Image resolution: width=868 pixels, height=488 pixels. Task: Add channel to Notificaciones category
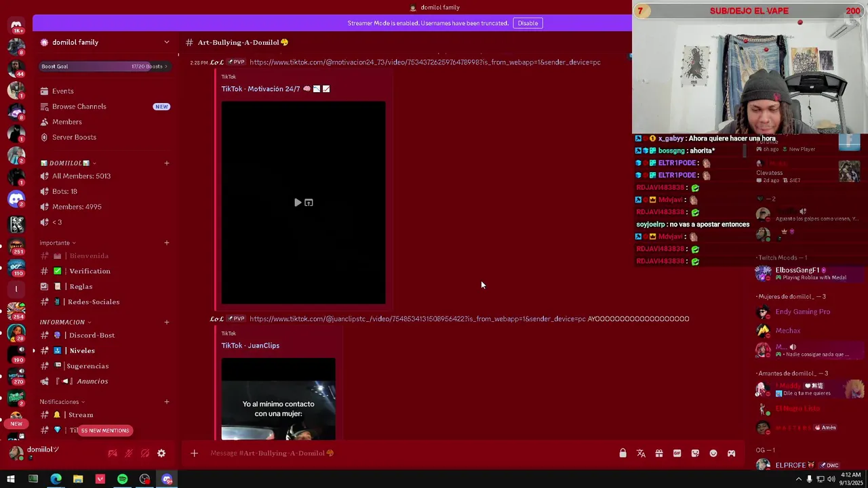coord(167,403)
